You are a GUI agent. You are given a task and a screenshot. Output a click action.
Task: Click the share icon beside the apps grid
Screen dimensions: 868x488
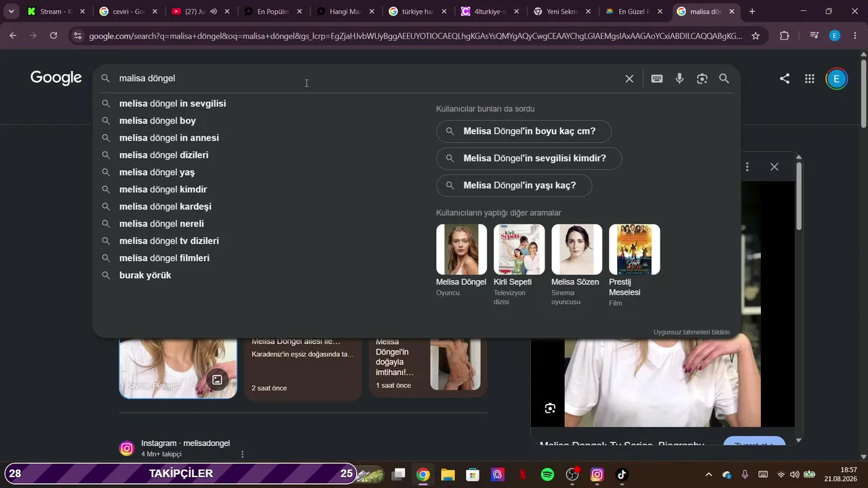(785, 79)
